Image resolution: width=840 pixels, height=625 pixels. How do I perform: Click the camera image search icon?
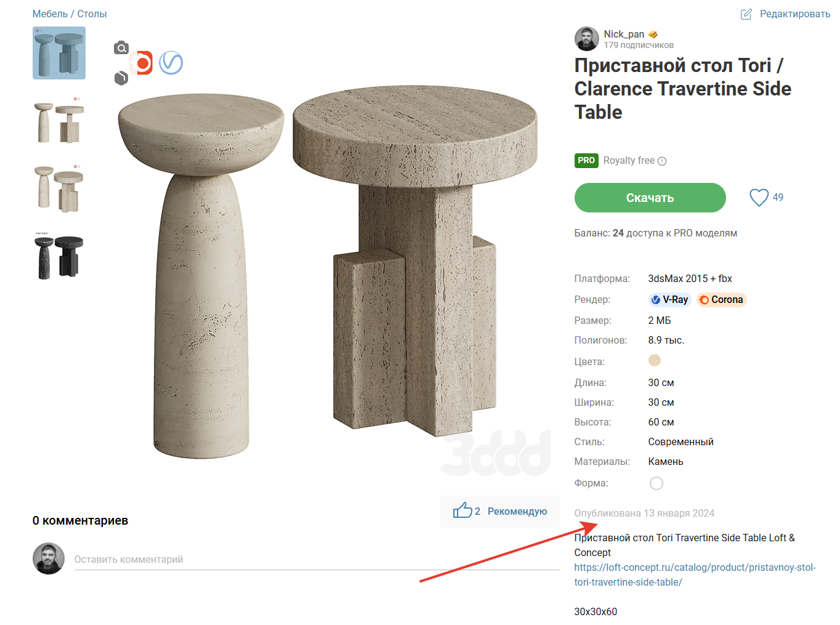coord(121,48)
